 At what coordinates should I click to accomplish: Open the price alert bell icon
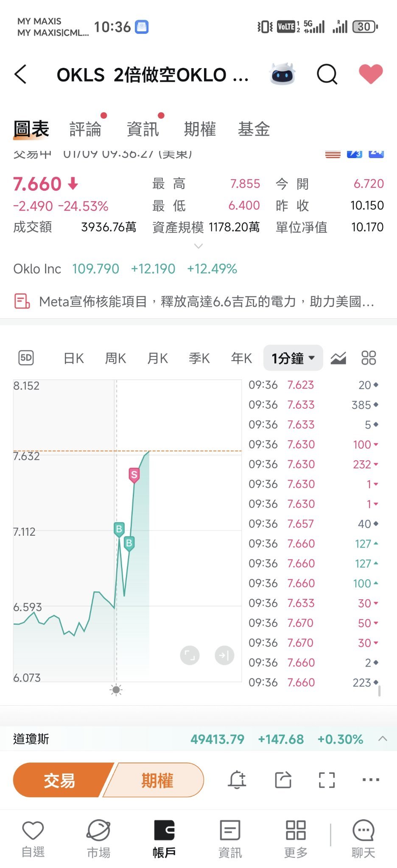point(237,780)
